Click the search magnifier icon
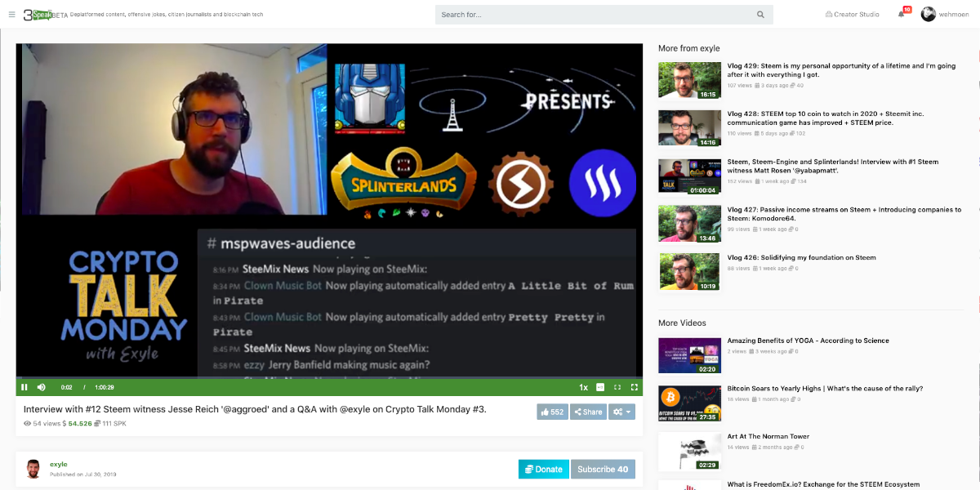 coord(760,15)
